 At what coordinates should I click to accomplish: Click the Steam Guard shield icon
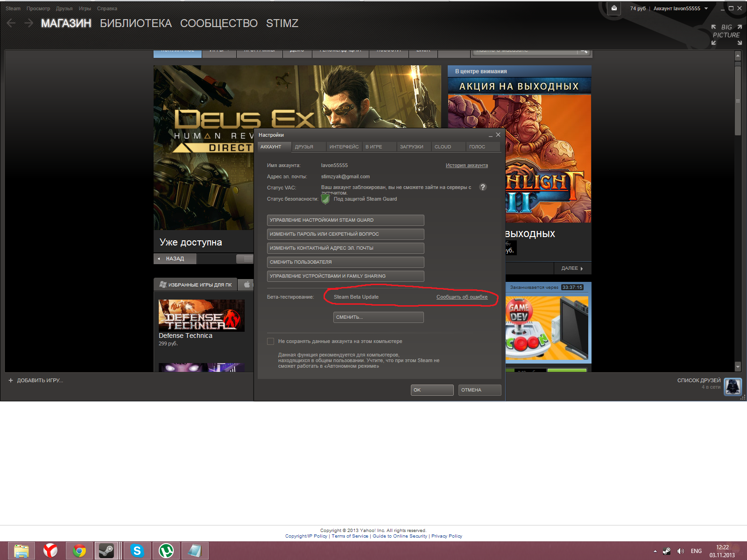pos(325,199)
